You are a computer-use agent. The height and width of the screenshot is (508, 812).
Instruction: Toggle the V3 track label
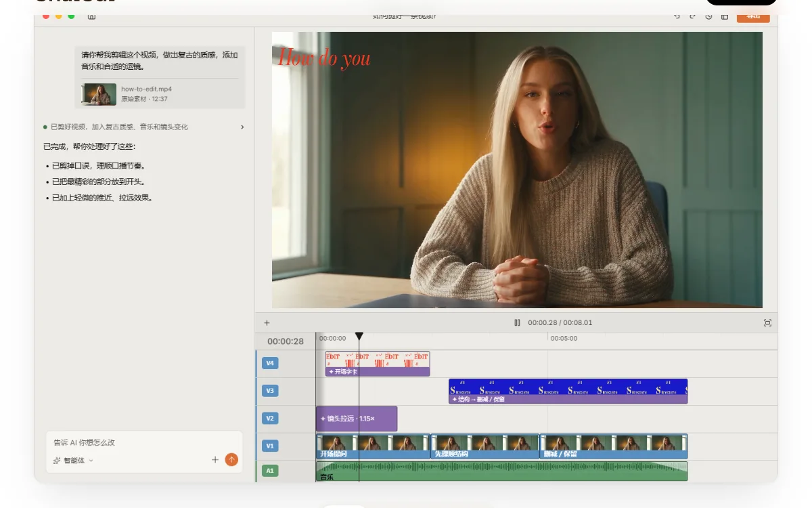270,391
